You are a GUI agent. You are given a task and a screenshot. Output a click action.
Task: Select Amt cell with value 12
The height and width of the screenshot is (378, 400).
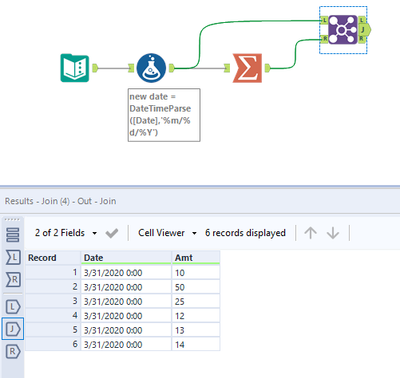[x=196, y=316]
